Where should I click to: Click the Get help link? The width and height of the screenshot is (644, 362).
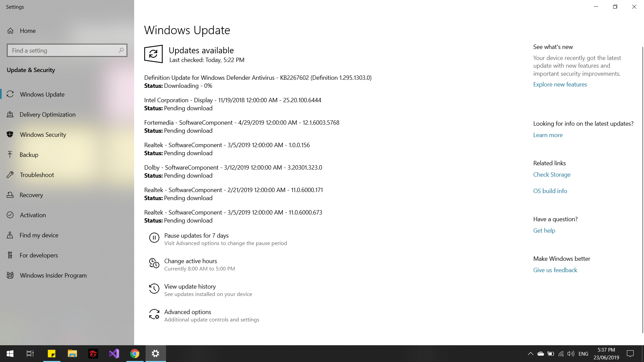tap(544, 231)
